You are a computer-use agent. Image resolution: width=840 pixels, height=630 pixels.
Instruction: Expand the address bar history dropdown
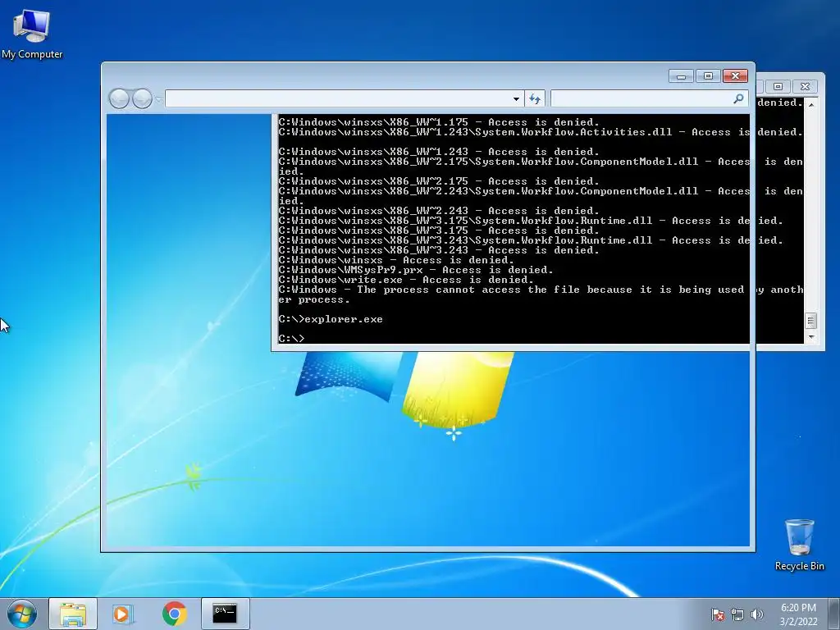pyautogui.click(x=516, y=99)
